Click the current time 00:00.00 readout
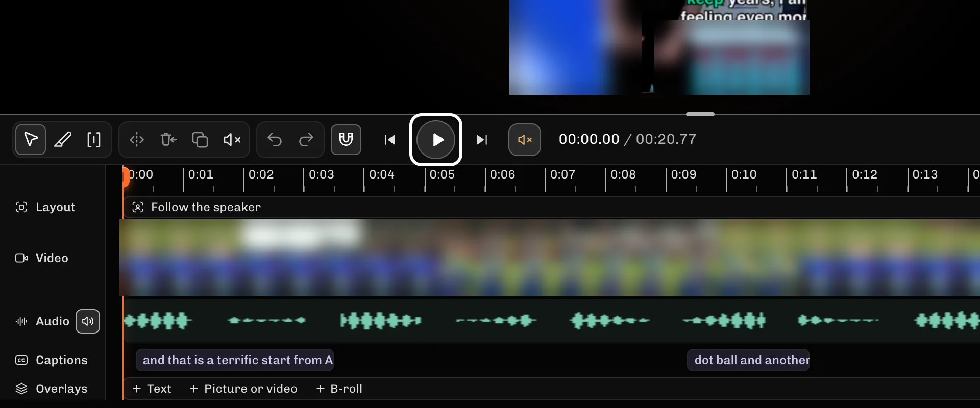Screen dimensions: 980x408 pos(589,139)
